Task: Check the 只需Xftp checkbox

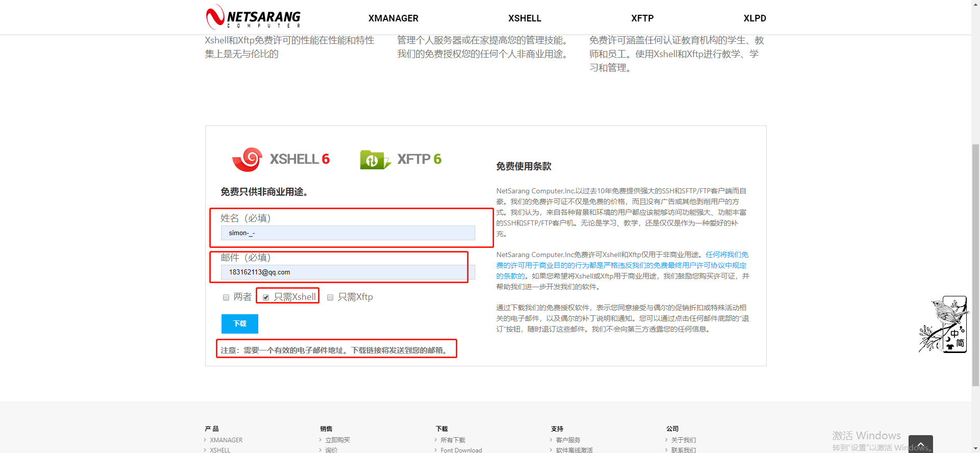Action: 330,297
